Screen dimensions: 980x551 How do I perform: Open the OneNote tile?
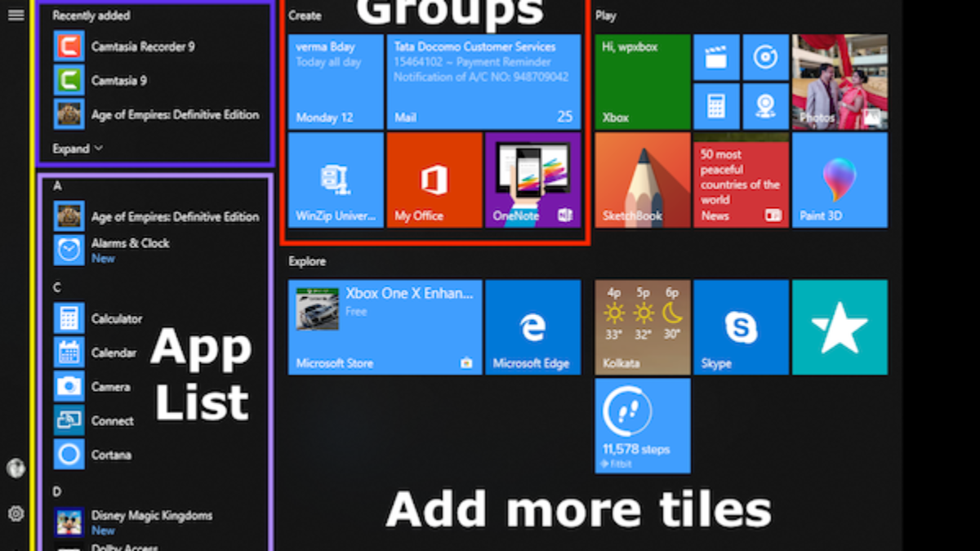[x=532, y=180]
